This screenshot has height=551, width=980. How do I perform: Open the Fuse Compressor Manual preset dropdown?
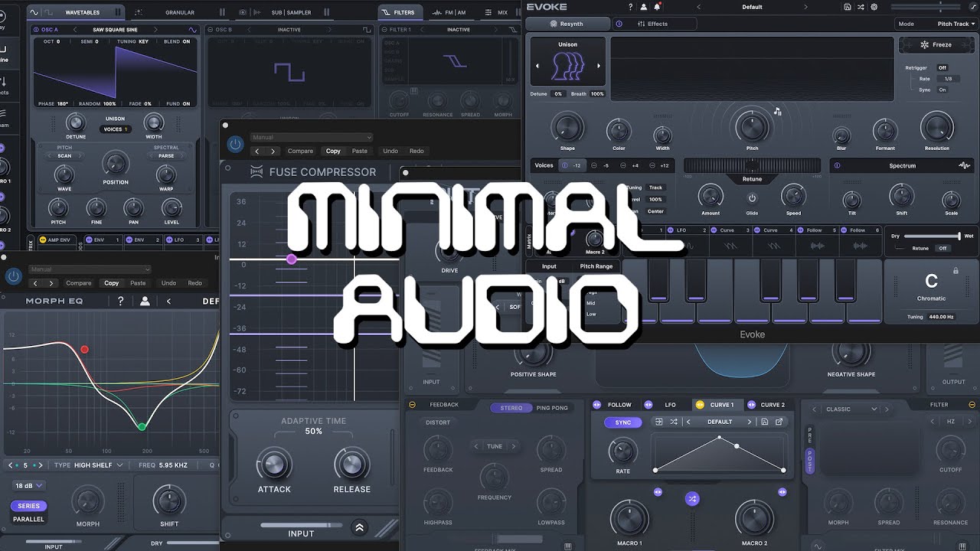pyautogui.click(x=312, y=138)
